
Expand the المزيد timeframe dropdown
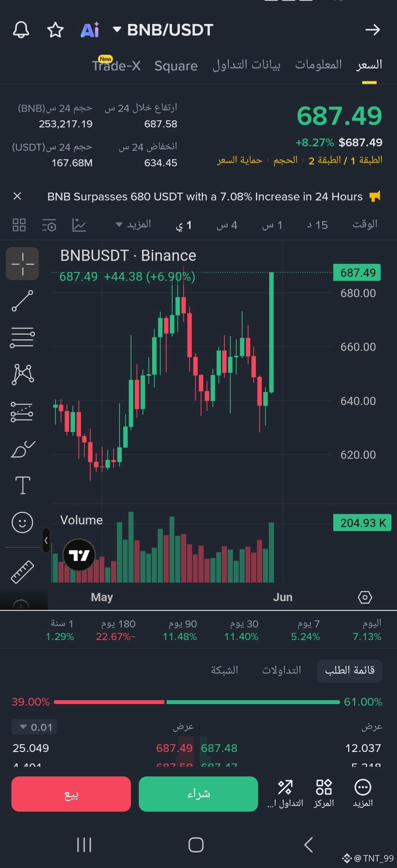pyautogui.click(x=134, y=224)
